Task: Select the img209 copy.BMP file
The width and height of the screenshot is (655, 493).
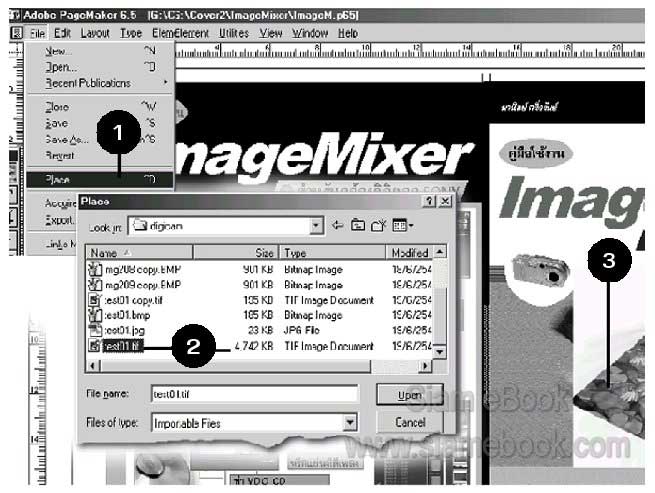Action: (142, 285)
